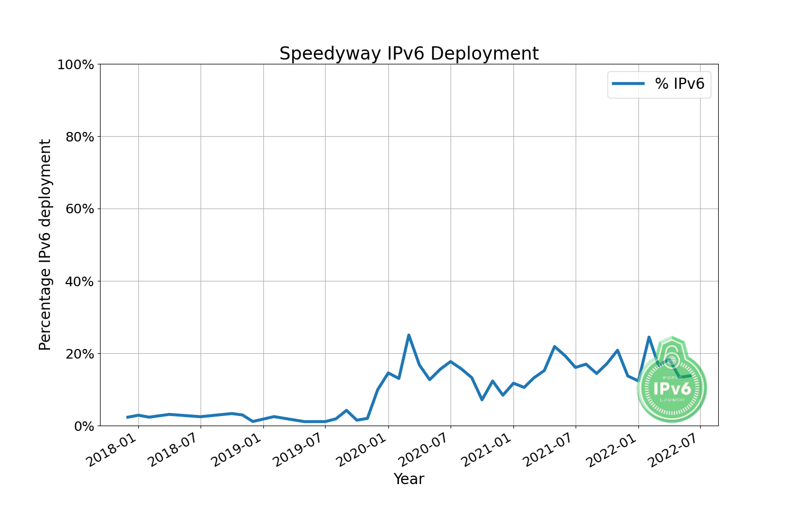Select the '% IPv6' legend text
The height and width of the screenshot is (532, 798).
[x=679, y=84]
